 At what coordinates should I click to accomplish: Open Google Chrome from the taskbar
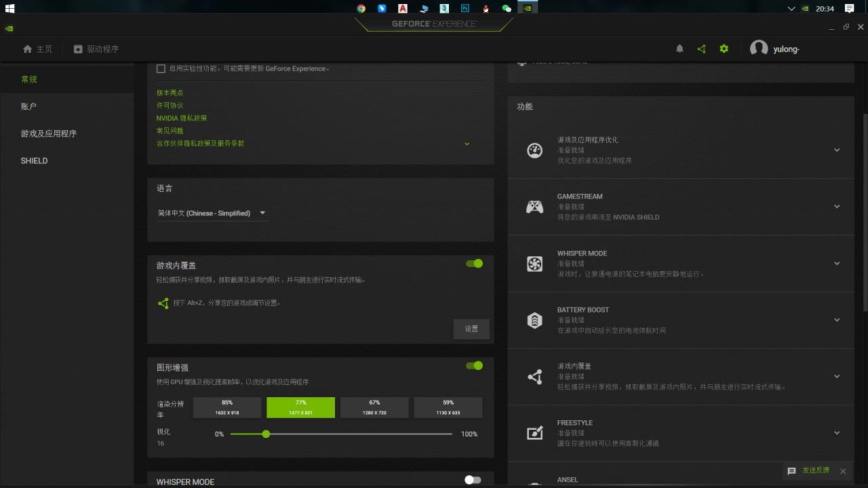point(361,8)
